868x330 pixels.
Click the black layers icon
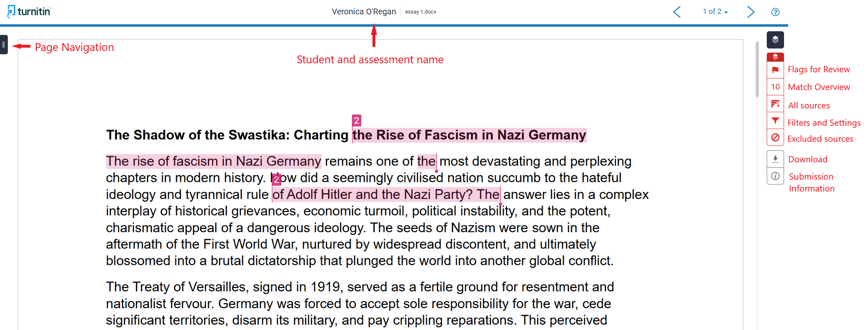pos(775,40)
